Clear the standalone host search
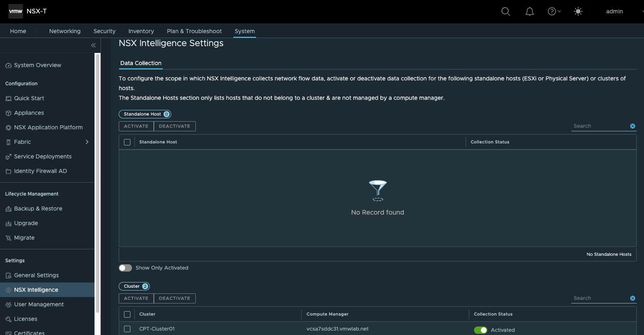Image resolution: width=644 pixels, height=335 pixels. click(x=633, y=126)
